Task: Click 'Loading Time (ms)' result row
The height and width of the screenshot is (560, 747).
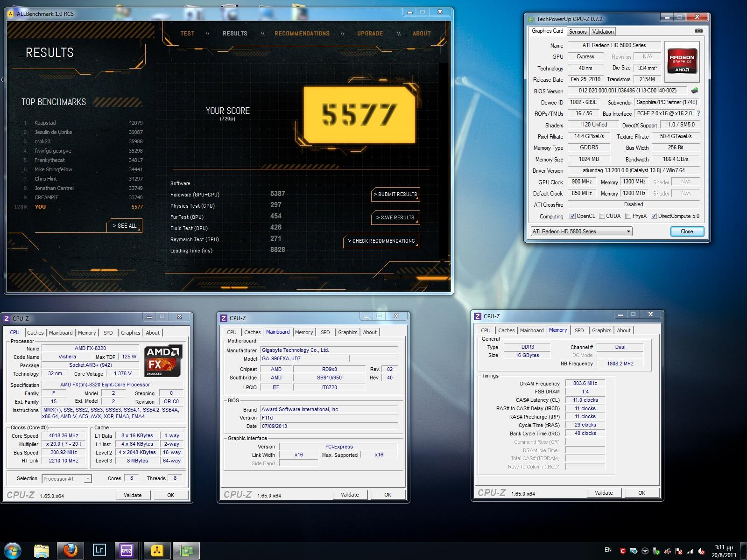Action: click(229, 251)
